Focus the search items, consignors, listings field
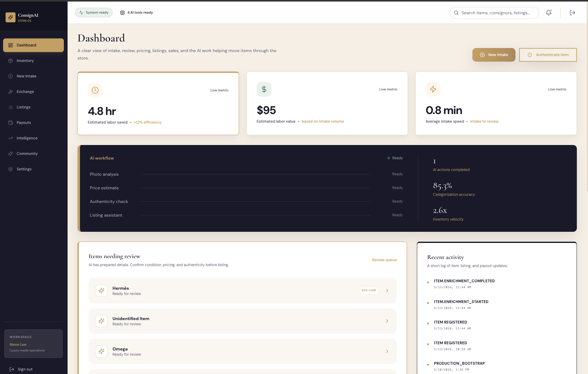588x374 pixels. (495, 13)
